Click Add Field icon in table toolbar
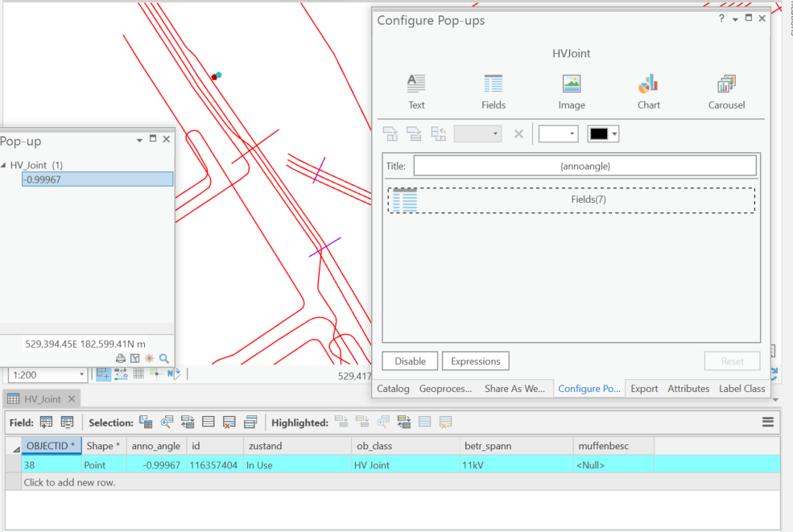The width and height of the screenshot is (793, 532). (x=46, y=422)
